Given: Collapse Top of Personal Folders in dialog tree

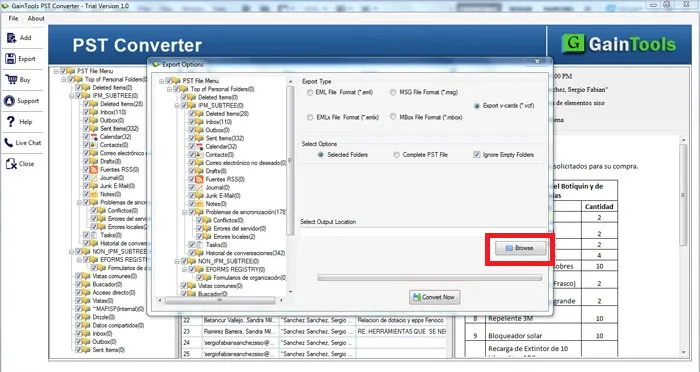Looking at the screenshot, I should [169, 89].
